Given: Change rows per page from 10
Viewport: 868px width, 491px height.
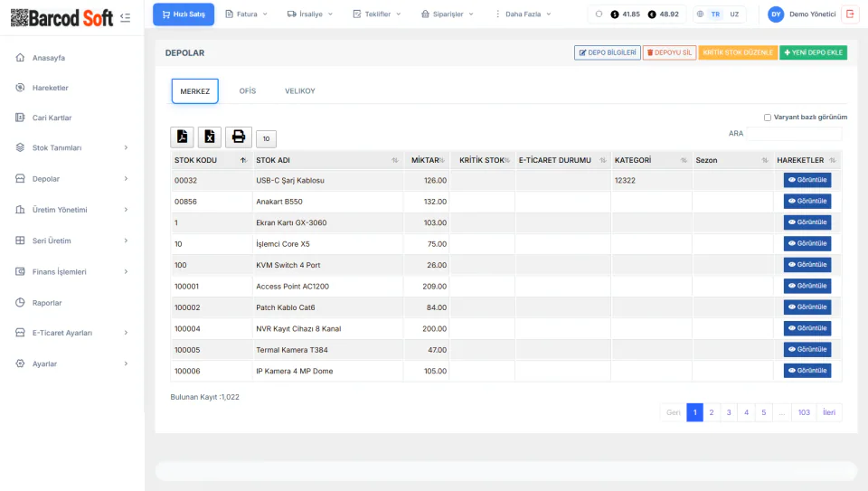Looking at the screenshot, I should [266, 139].
